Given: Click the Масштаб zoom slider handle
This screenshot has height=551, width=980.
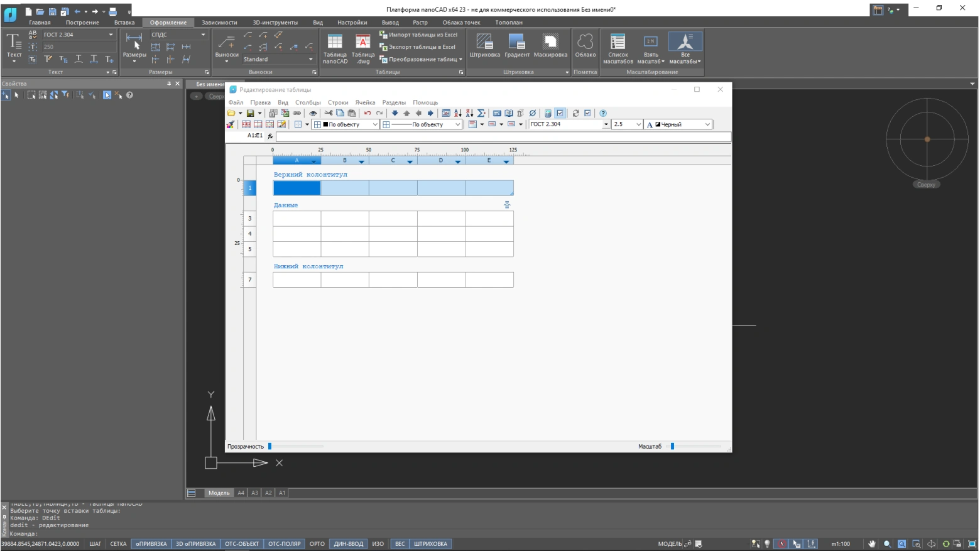Looking at the screenshot, I should [x=672, y=446].
